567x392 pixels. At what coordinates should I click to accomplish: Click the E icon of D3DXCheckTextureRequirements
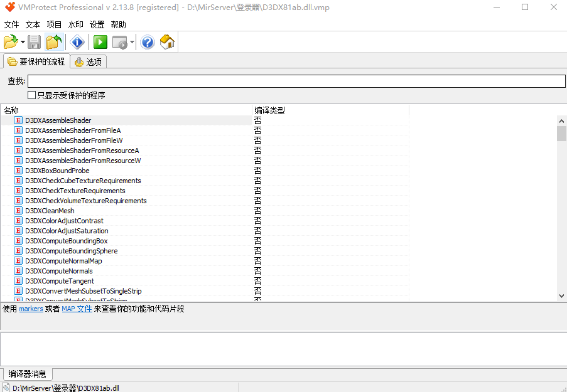(x=18, y=191)
